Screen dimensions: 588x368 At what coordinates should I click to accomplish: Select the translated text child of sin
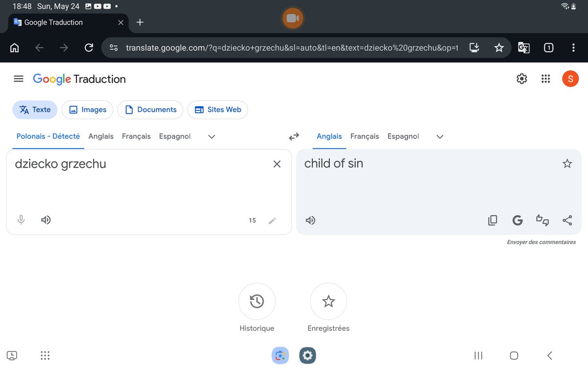pos(334,163)
